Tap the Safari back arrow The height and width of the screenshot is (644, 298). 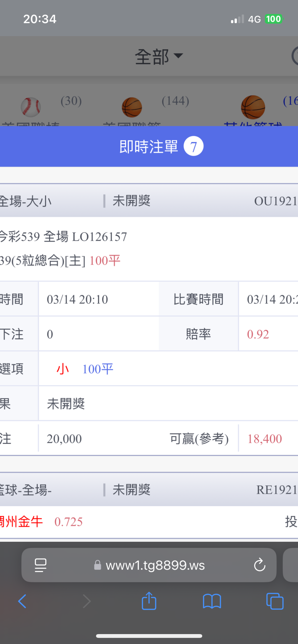point(22,601)
